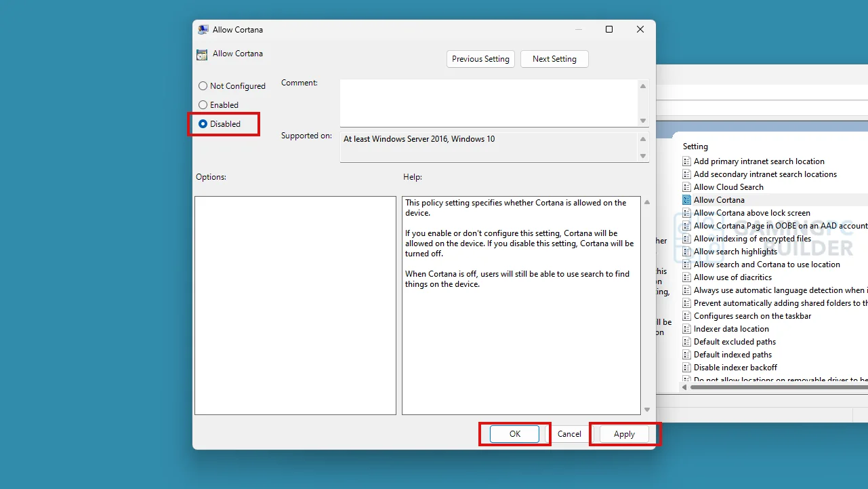Click icon for Prevent automatically adding shared folders
Viewport: 868px width, 489px height.
point(687,303)
